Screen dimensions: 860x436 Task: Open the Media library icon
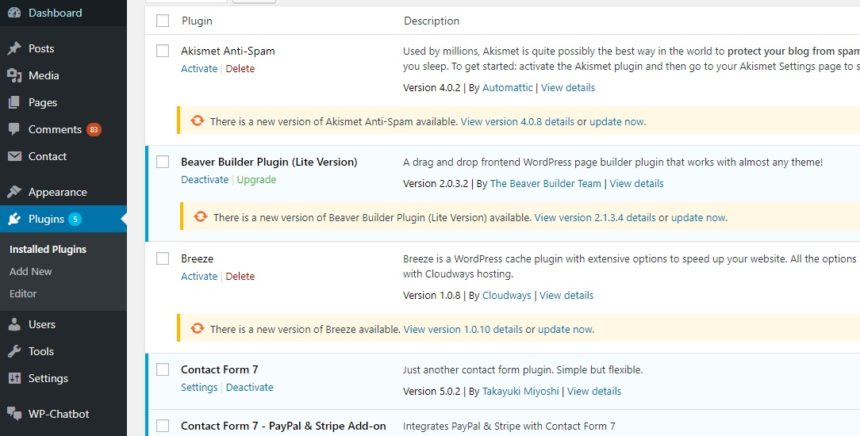tap(14, 75)
